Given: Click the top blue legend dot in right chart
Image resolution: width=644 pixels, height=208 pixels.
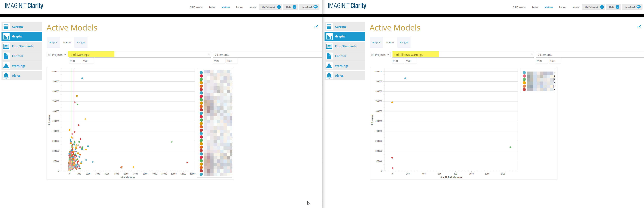Looking at the screenshot, I should point(524,73).
